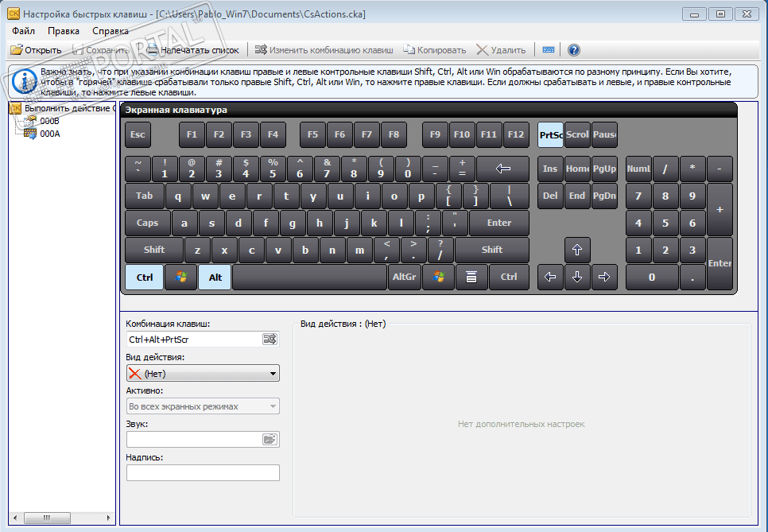
Task: Click Напечатать список in toolbar
Action: pos(193,50)
